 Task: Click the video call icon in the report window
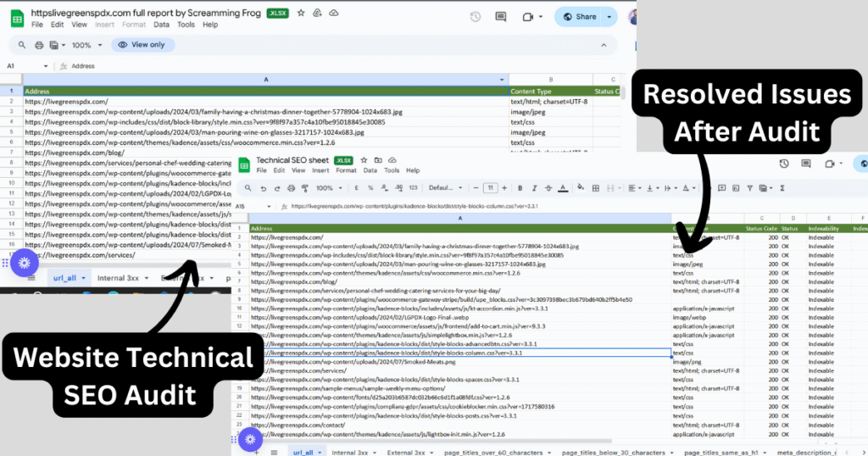(x=527, y=17)
